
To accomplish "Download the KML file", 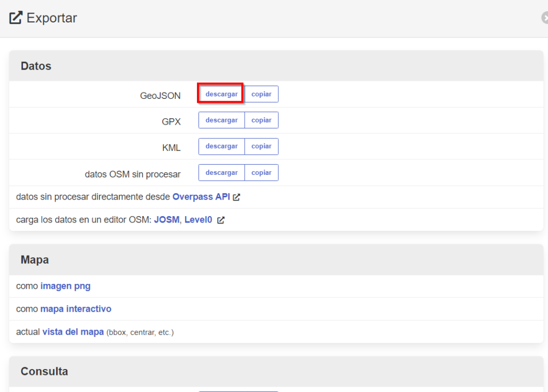I will pos(221,146).
